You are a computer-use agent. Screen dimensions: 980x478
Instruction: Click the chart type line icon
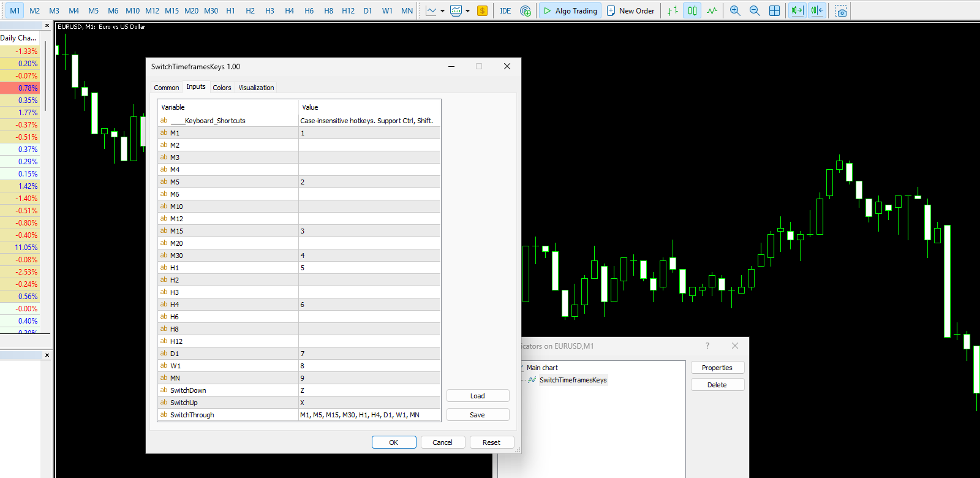[x=432, y=10]
